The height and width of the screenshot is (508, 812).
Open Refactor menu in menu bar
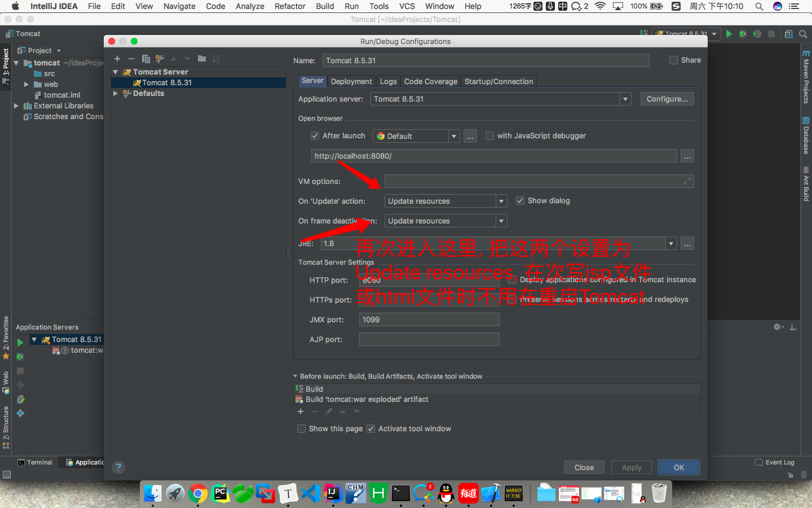(x=290, y=6)
